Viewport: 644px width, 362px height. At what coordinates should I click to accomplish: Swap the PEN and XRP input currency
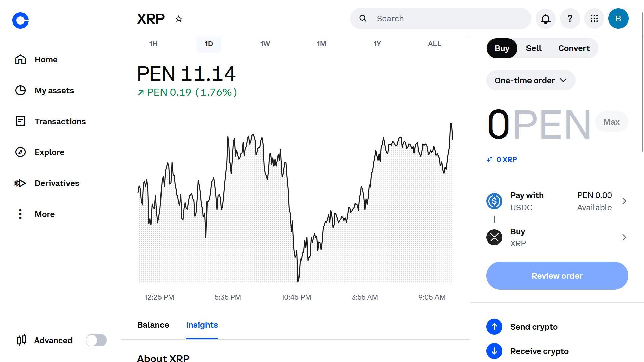point(490,159)
